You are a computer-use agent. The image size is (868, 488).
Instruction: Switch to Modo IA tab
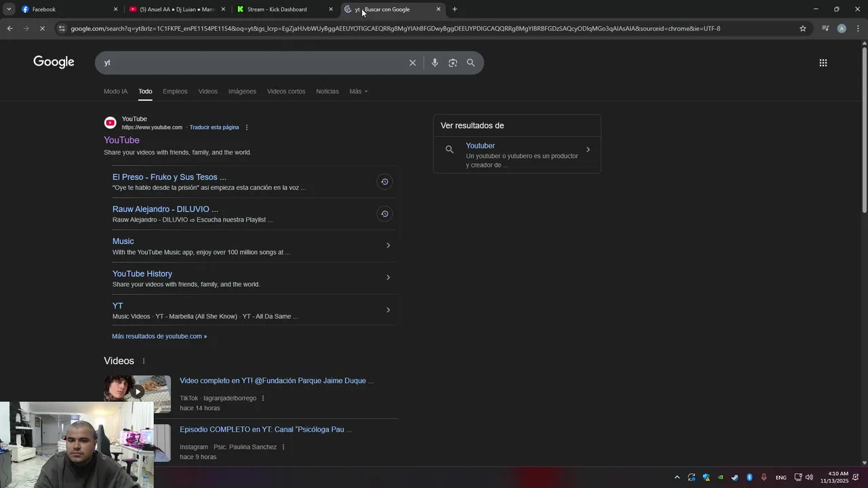click(x=115, y=91)
